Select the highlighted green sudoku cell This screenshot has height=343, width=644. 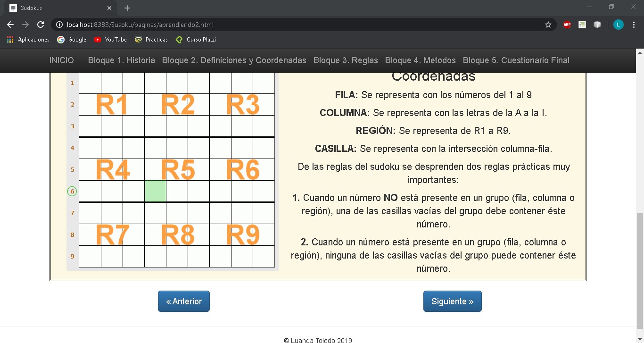tap(156, 191)
